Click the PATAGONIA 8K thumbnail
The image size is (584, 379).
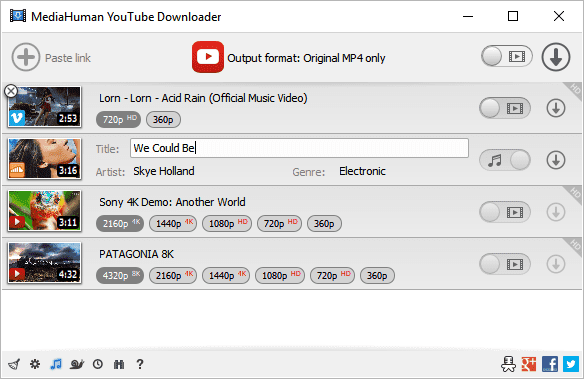click(x=45, y=263)
